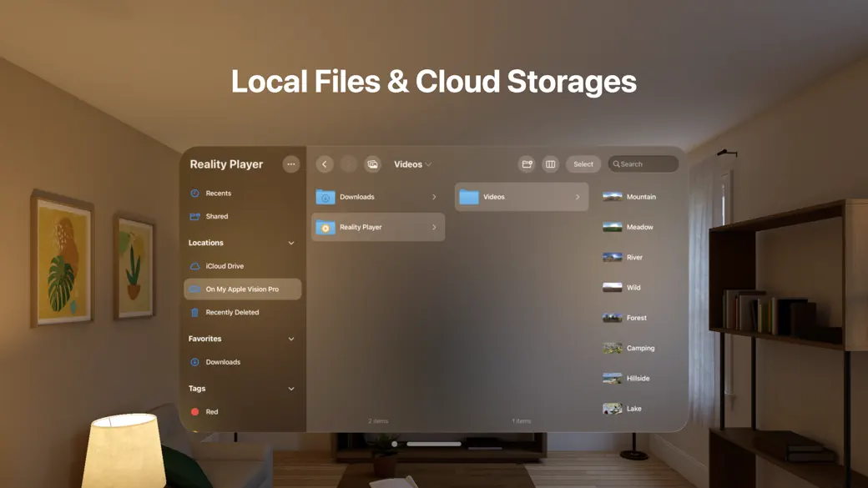This screenshot has width=868, height=488.
Task: Open Recents in the sidebar
Action: click(x=243, y=193)
